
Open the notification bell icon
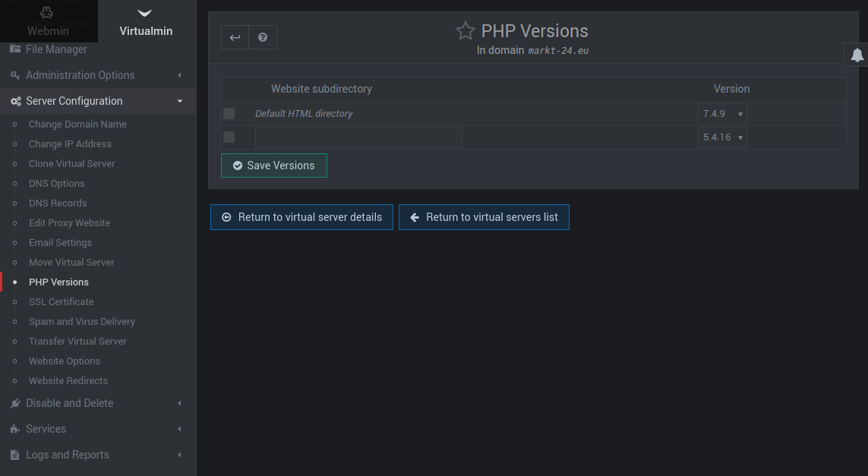[x=857, y=55]
